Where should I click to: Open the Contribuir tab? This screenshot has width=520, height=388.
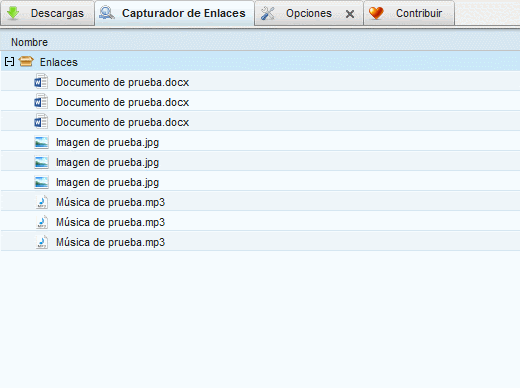[409, 13]
